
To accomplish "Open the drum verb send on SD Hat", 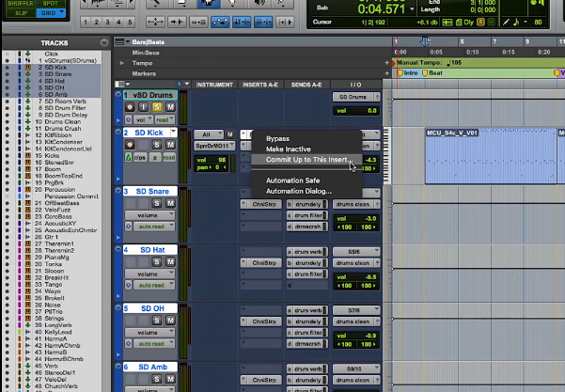I will pyautogui.click(x=307, y=252).
